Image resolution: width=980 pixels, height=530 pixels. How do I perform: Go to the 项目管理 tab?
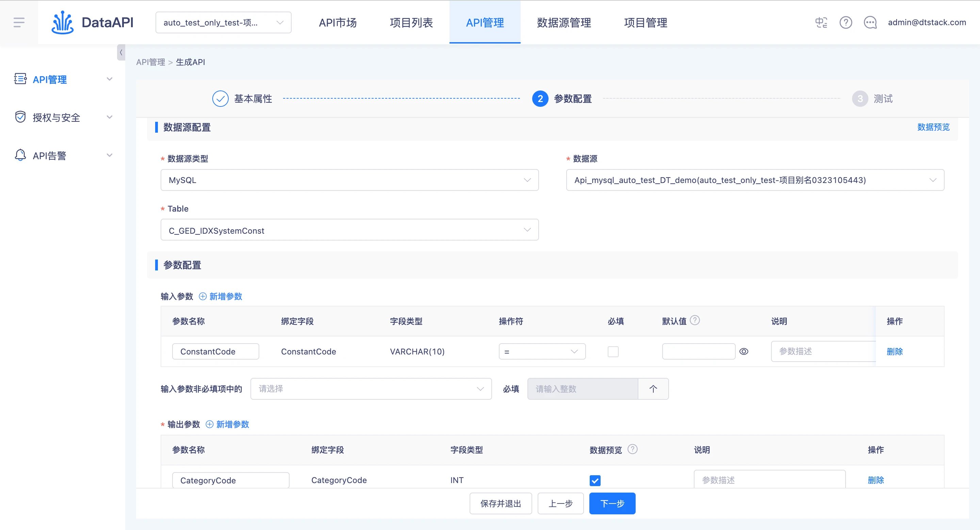646,22
